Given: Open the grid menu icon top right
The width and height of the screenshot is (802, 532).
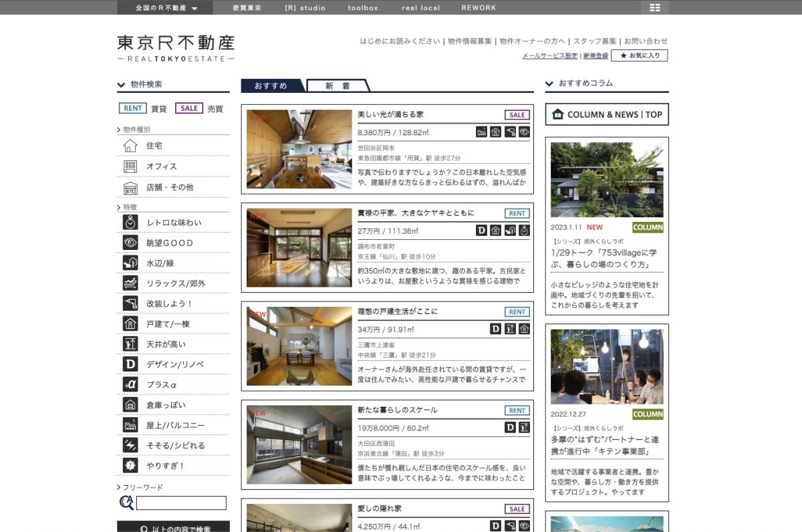Looking at the screenshot, I should pos(654,7).
